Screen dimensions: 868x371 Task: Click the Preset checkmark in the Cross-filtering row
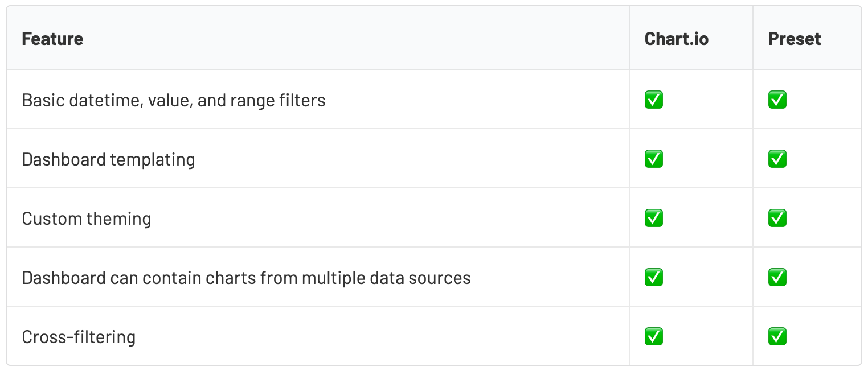777,337
